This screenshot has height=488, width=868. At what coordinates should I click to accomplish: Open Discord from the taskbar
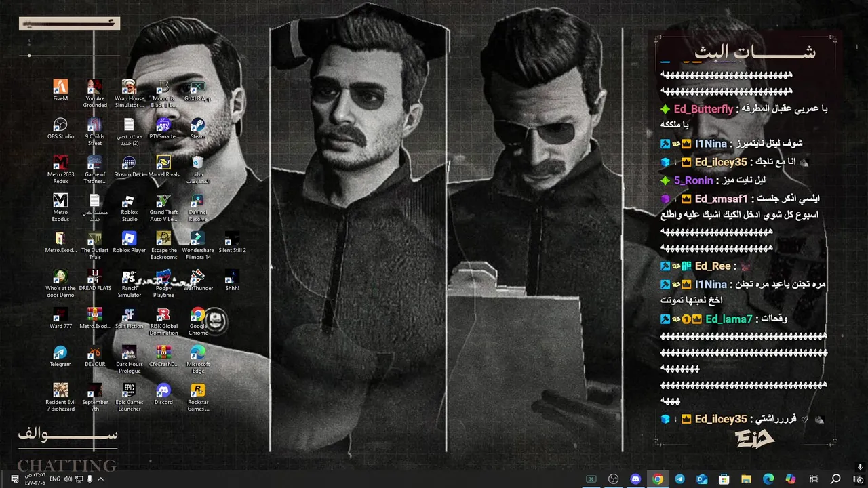(635, 479)
